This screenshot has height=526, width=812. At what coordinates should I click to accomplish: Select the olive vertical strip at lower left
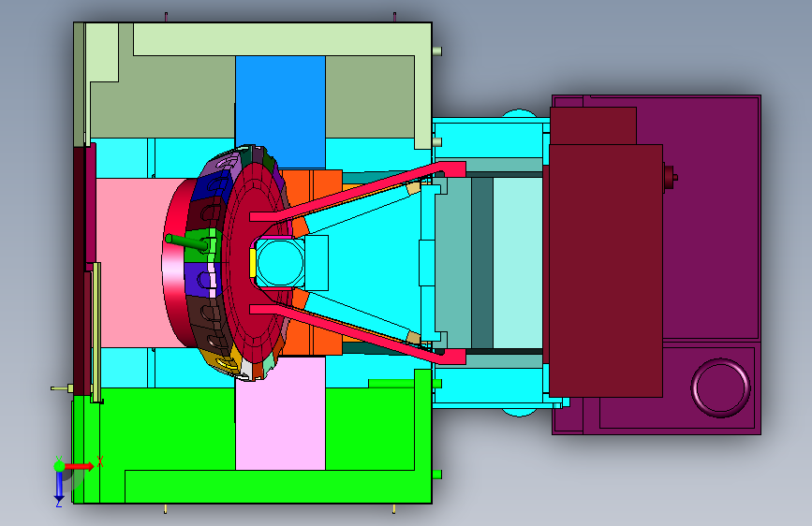coord(96,332)
